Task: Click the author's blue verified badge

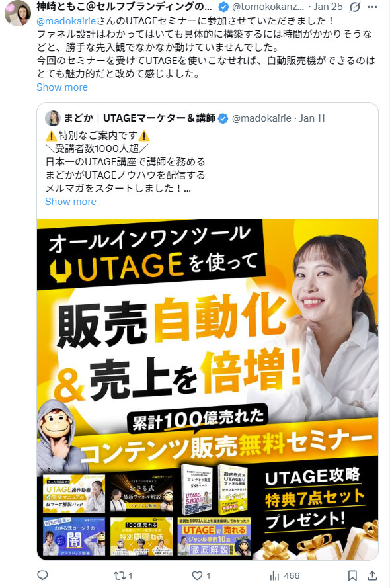Action: point(223,7)
